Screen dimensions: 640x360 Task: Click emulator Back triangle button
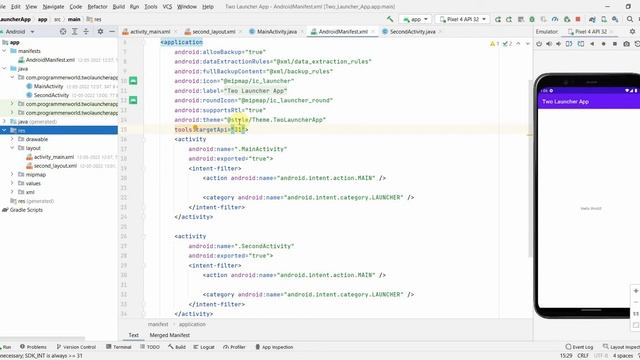pyautogui.click(x=592, y=44)
